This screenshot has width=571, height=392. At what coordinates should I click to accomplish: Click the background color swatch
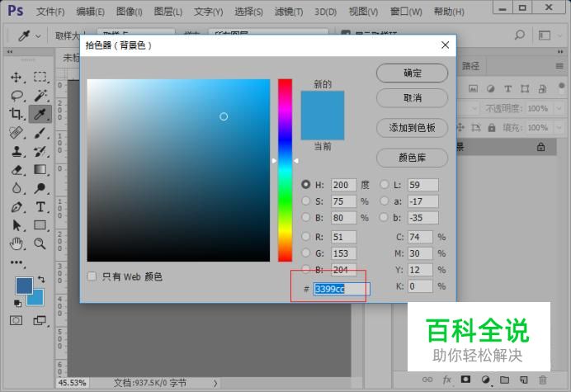[38, 300]
